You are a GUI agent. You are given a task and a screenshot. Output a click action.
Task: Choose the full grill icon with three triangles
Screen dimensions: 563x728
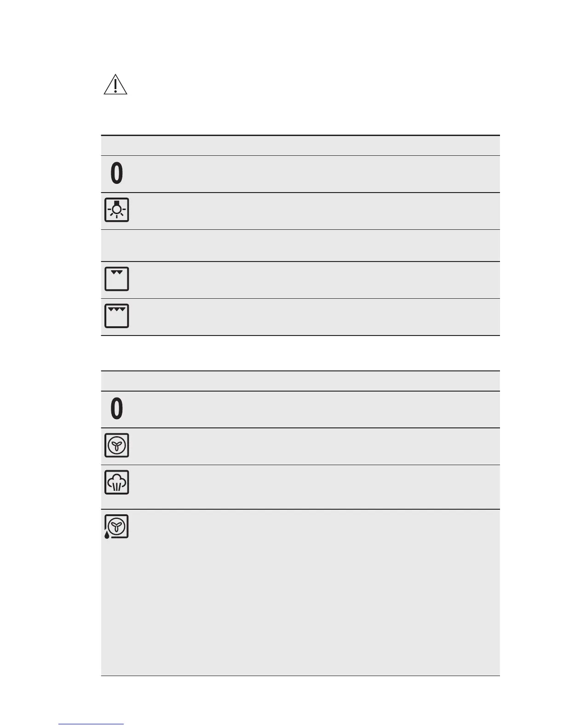click(117, 316)
